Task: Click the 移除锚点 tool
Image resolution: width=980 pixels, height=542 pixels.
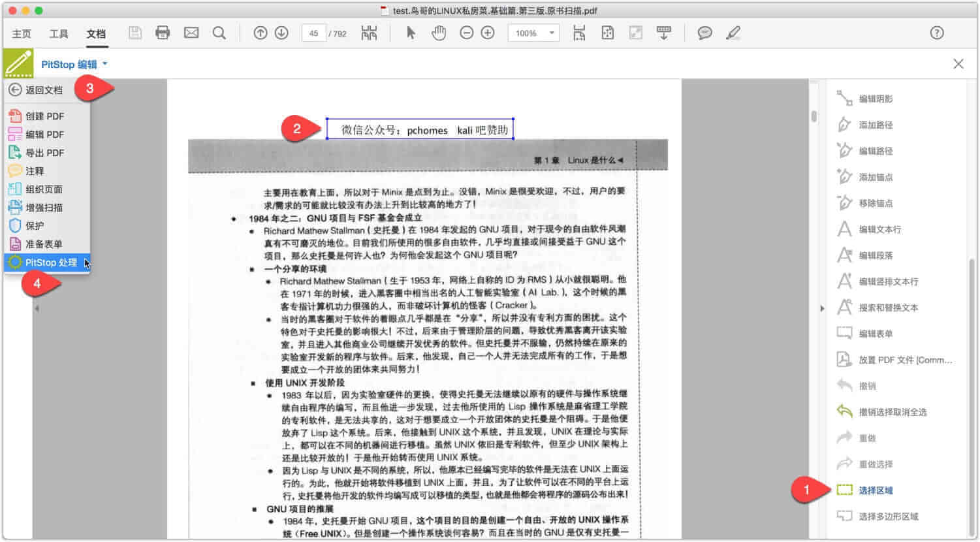Action: tap(865, 203)
